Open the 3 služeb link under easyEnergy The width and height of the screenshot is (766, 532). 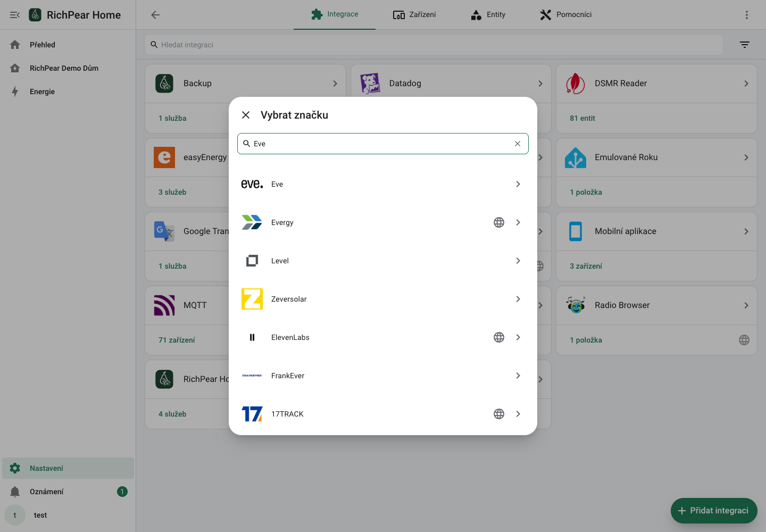pos(172,192)
